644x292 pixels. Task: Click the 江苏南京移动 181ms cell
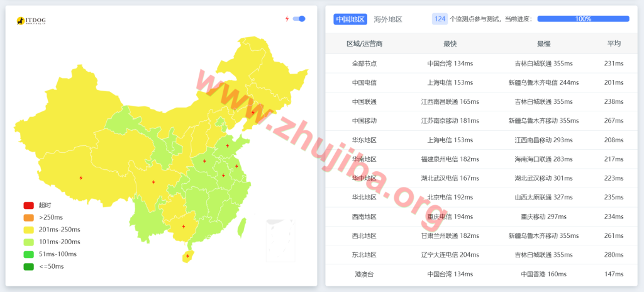[450, 121]
